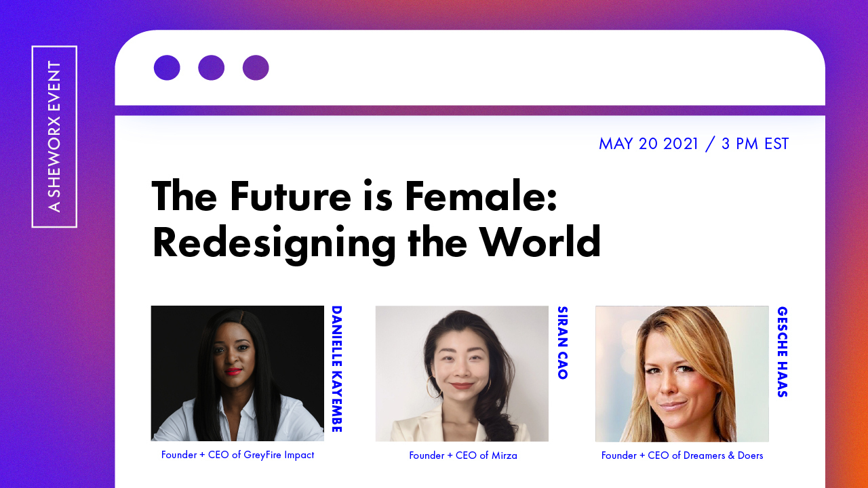Viewport: 868px width, 488px height.
Task: Open Gesche Haas's portrait photo
Action: click(682, 373)
